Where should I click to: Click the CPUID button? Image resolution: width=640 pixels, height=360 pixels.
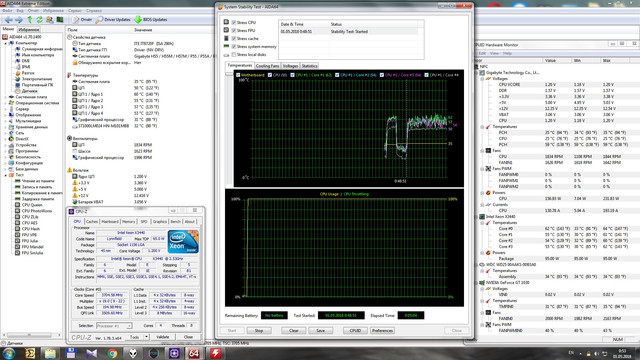point(356,331)
